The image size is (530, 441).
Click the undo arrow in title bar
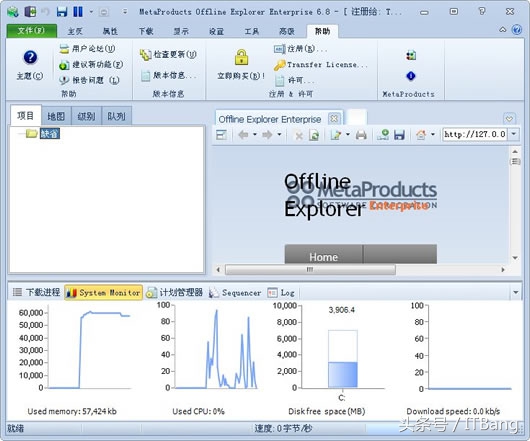(45, 12)
